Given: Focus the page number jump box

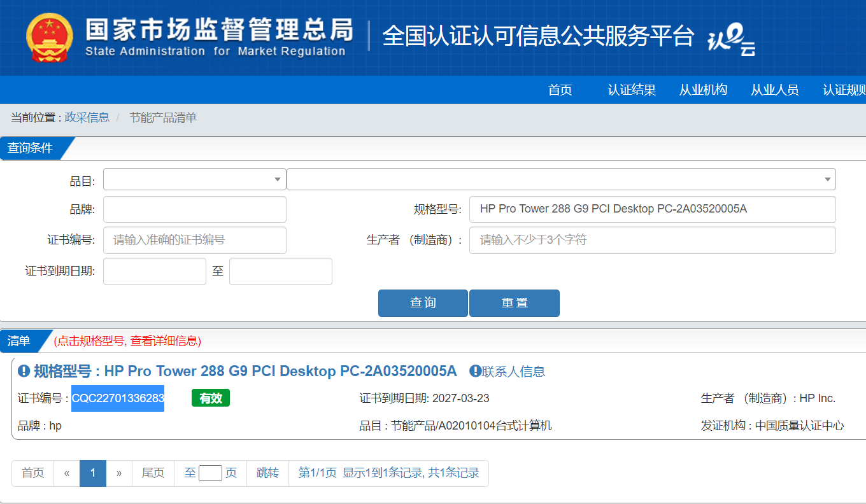Looking at the screenshot, I should [210, 473].
